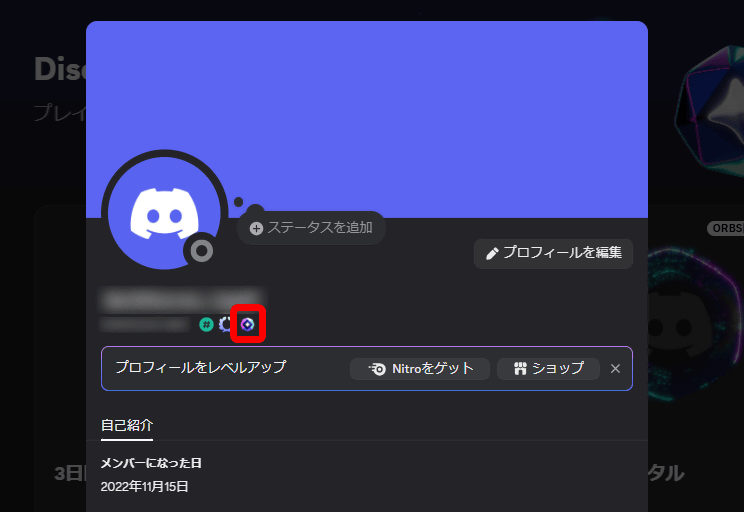Click the ORBS label in background page
This screenshot has width=744, height=512.
[x=726, y=228]
